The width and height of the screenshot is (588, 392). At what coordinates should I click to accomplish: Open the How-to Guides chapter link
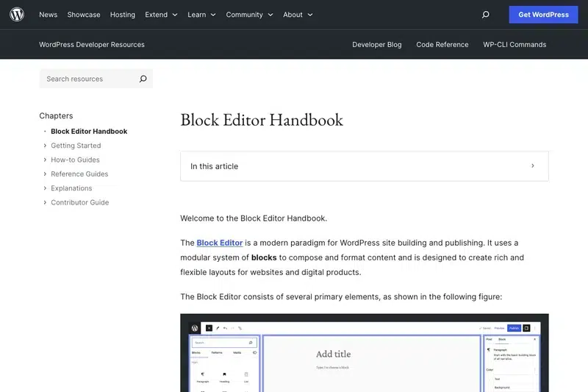[75, 160]
